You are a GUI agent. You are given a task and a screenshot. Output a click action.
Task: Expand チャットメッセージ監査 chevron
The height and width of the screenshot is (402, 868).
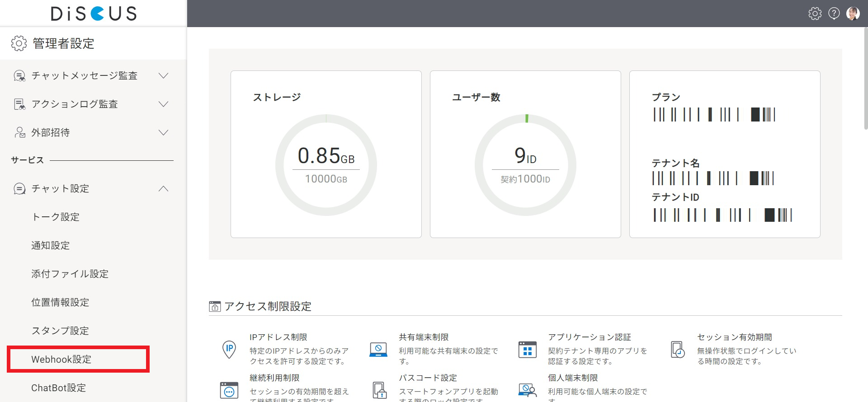click(x=164, y=76)
